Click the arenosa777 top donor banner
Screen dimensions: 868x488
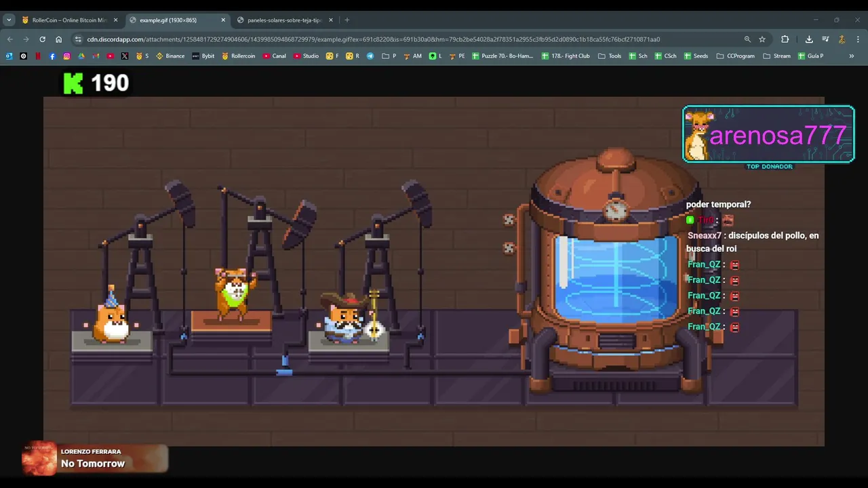768,135
